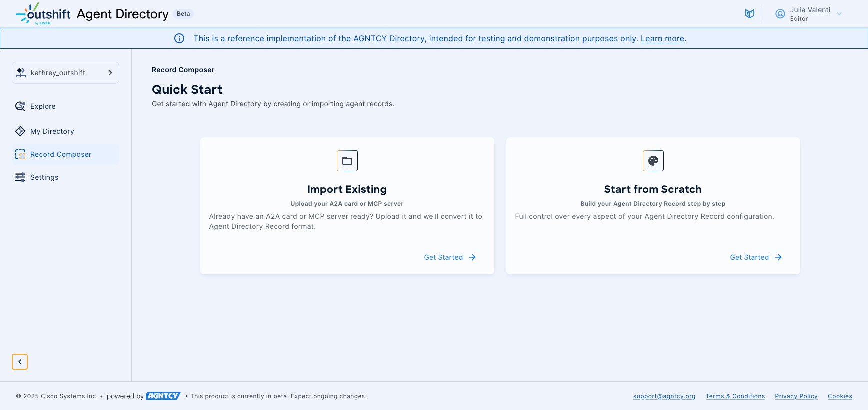Click the support@agntcy.org email link
Image resolution: width=868 pixels, height=410 pixels.
point(664,396)
